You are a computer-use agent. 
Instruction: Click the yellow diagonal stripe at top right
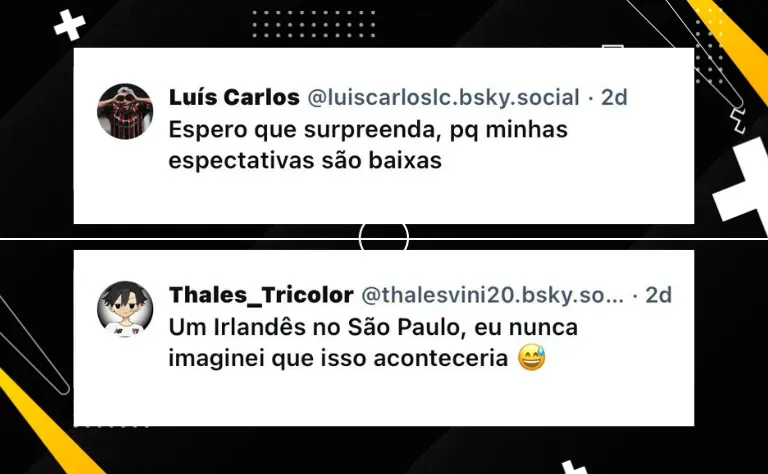[730, 47]
